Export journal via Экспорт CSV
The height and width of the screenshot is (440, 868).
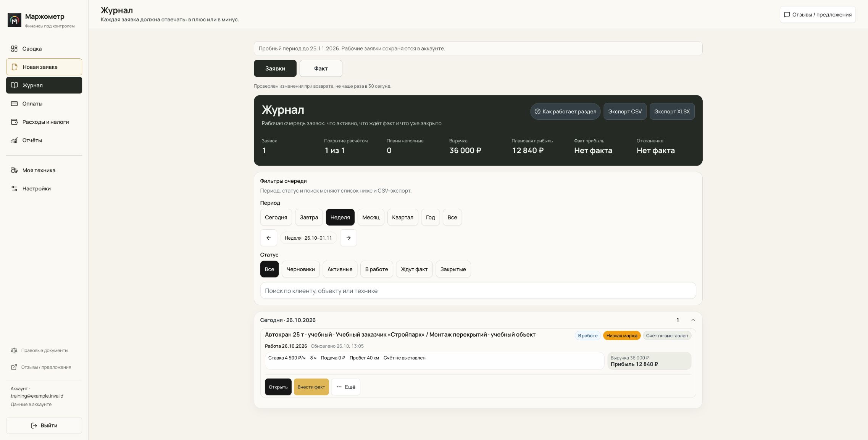625,111
